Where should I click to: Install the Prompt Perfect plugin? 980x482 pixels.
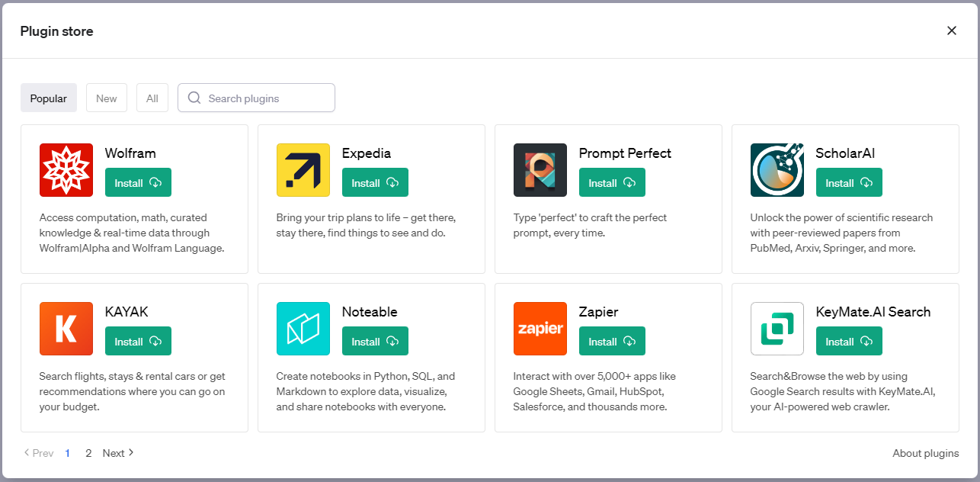click(x=612, y=182)
